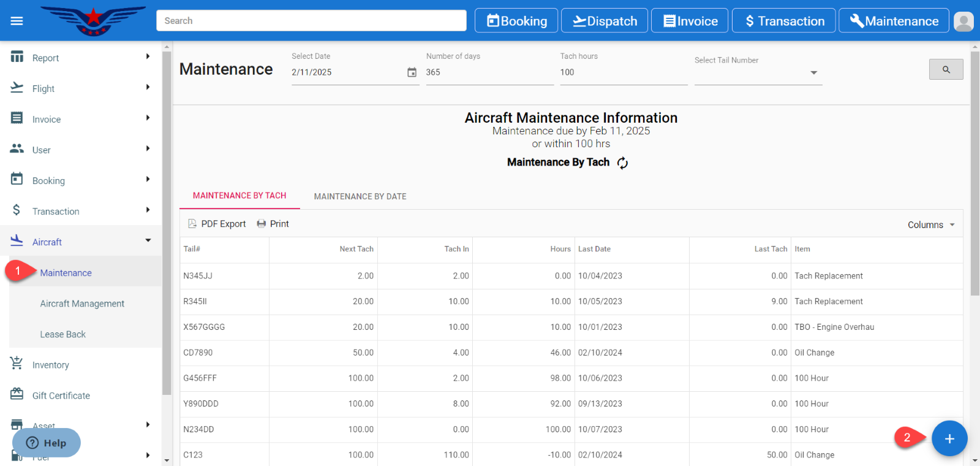Select Aircraft Management submenu item
The width and height of the screenshot is (980, 466).
point(82,304)
